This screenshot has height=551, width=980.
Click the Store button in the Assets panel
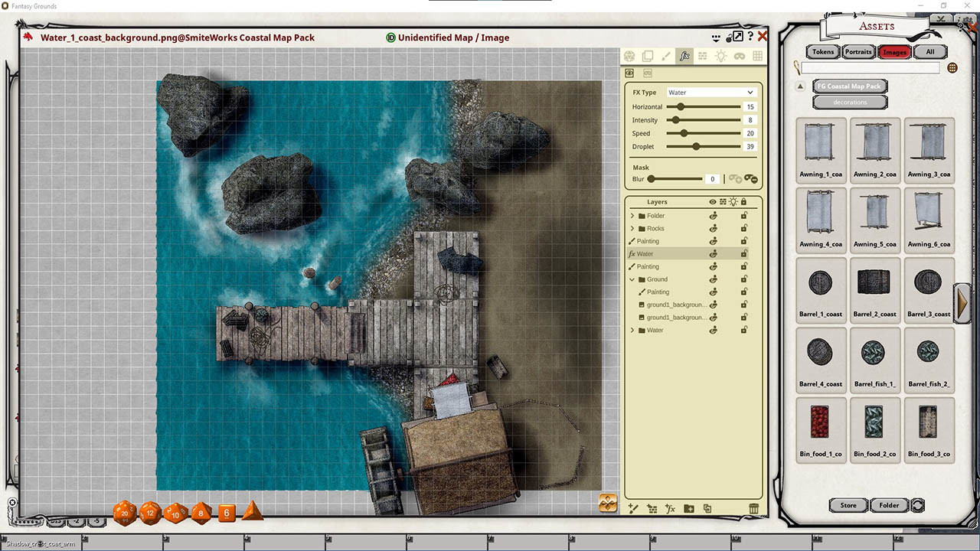click(x=848, y=505)
